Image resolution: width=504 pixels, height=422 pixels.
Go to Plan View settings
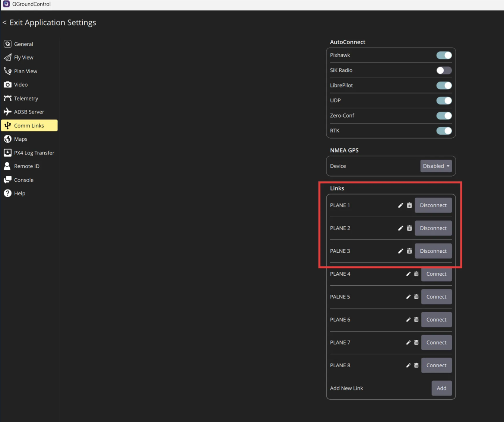pyautogui.click(x=29, y=71)
